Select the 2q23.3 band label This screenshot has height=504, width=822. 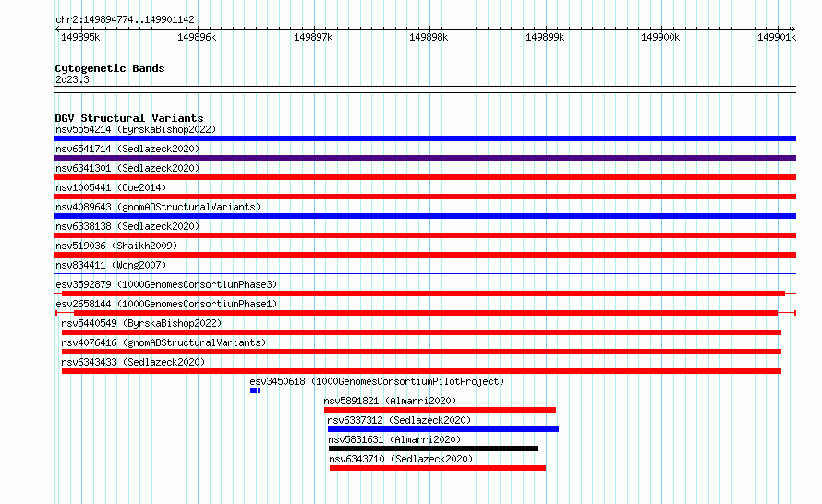[x=72, y=79]
